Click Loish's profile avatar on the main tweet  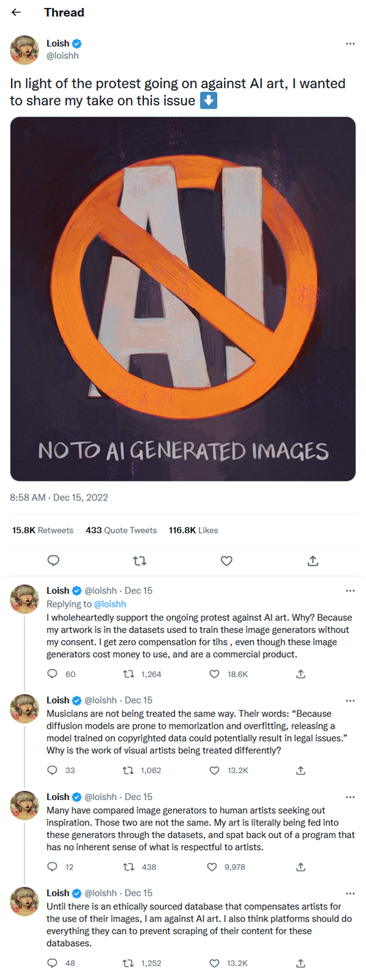[x=24, y=49]
